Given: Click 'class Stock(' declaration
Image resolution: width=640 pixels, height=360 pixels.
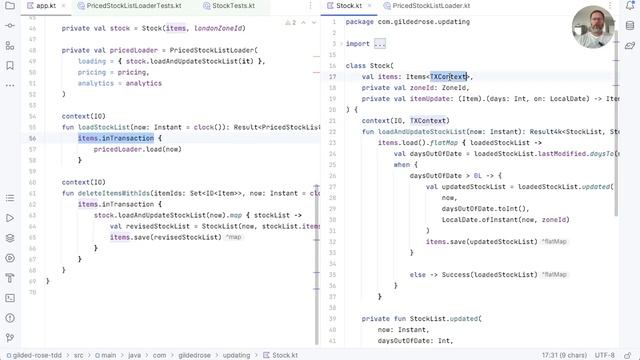Looking at the screenshot, I should 370,66.
